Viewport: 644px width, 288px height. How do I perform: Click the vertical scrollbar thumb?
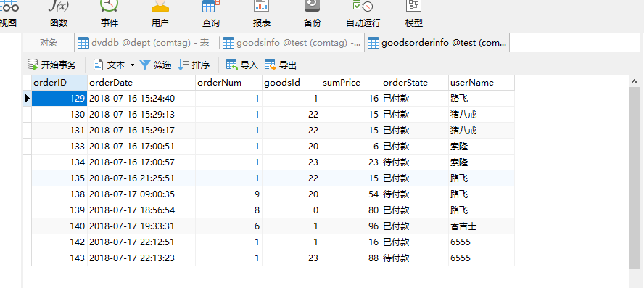(635, 178)
